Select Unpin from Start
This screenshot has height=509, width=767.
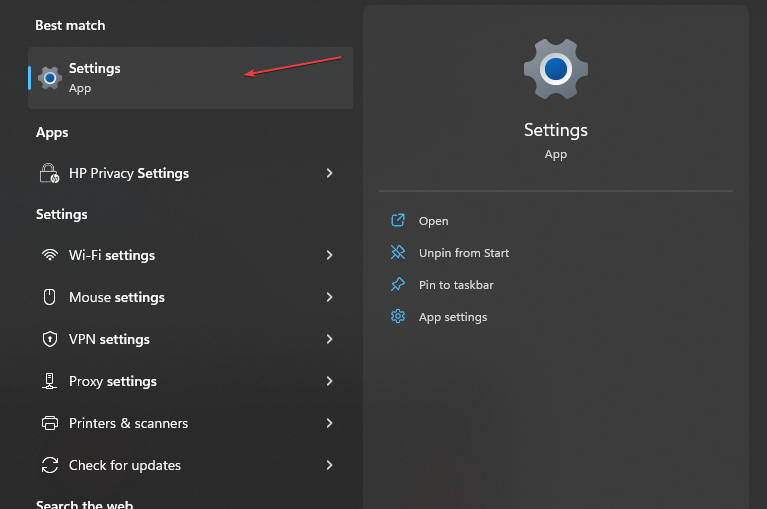463,253
